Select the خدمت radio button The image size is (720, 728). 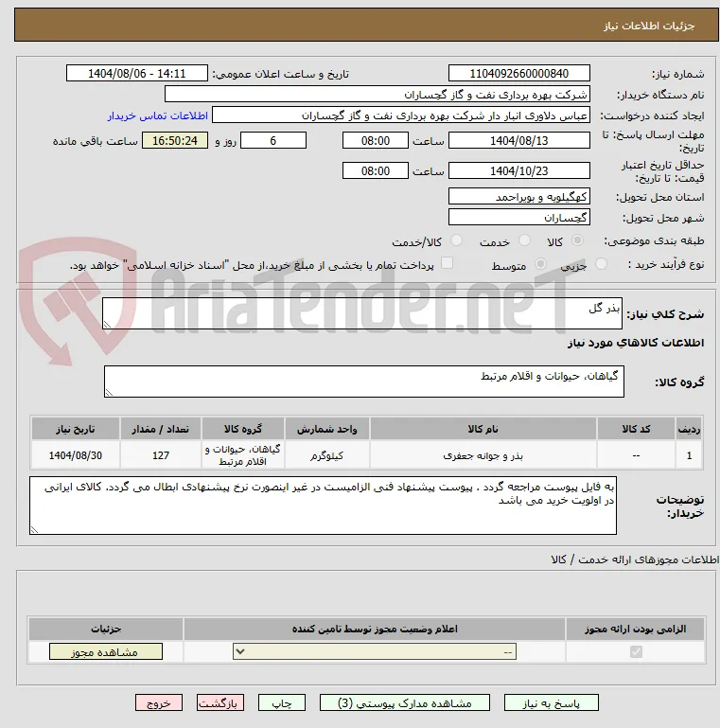pos(525,240)
